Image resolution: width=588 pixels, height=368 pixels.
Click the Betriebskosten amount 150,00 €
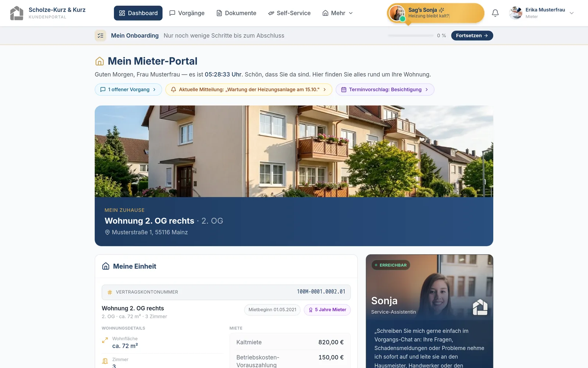click(331, 357)
